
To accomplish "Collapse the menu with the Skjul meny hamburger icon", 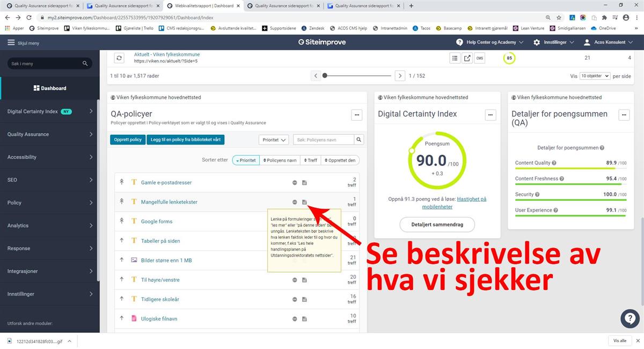I will coord(11,42).
